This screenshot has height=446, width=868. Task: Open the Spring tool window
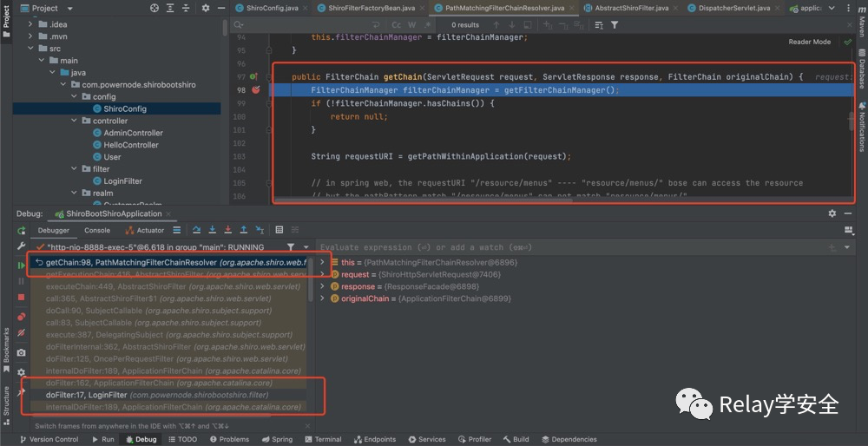click(276, 439)
